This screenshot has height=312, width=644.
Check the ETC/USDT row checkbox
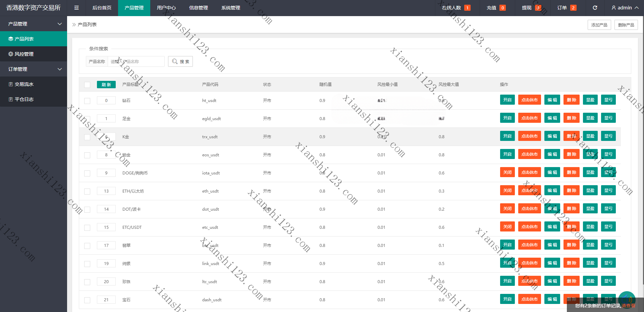click(x=87, y=227)
